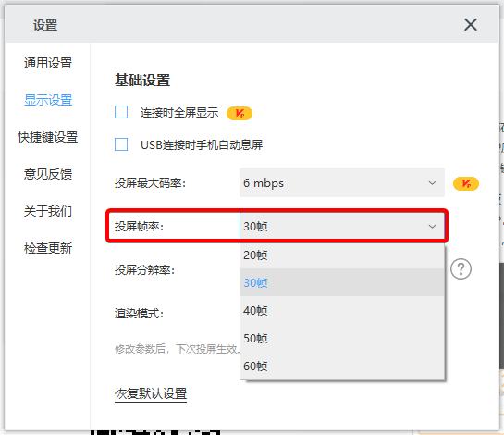The image size is (504, 435).
Task: Enable 连接时全屏显示 checkbox
Action: pos(121,112)
